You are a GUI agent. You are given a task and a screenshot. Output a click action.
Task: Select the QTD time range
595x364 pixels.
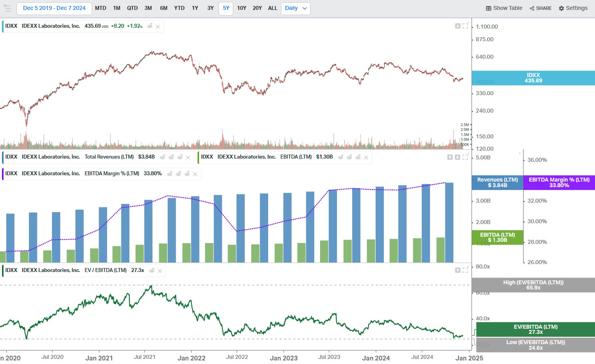(132, 8)
